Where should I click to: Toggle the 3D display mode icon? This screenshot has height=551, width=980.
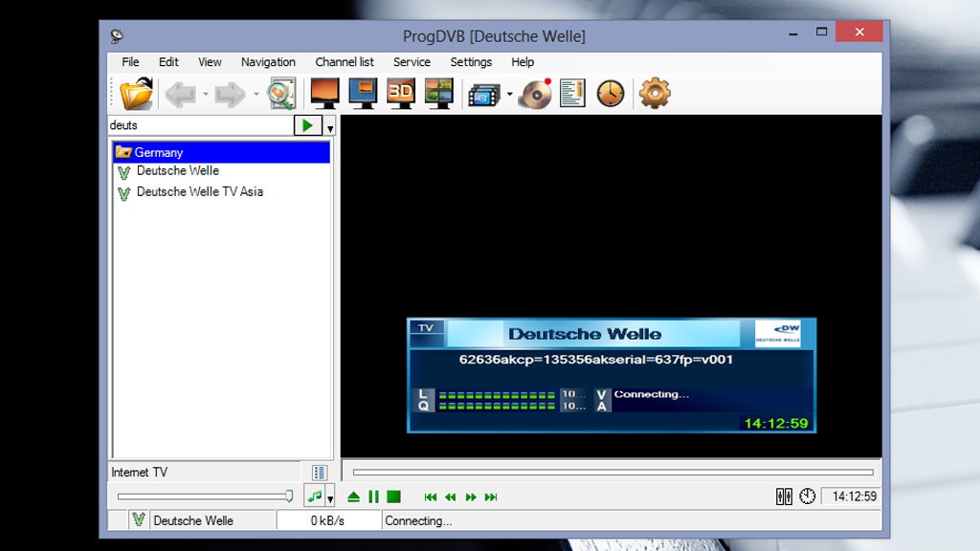click(401, 93)
